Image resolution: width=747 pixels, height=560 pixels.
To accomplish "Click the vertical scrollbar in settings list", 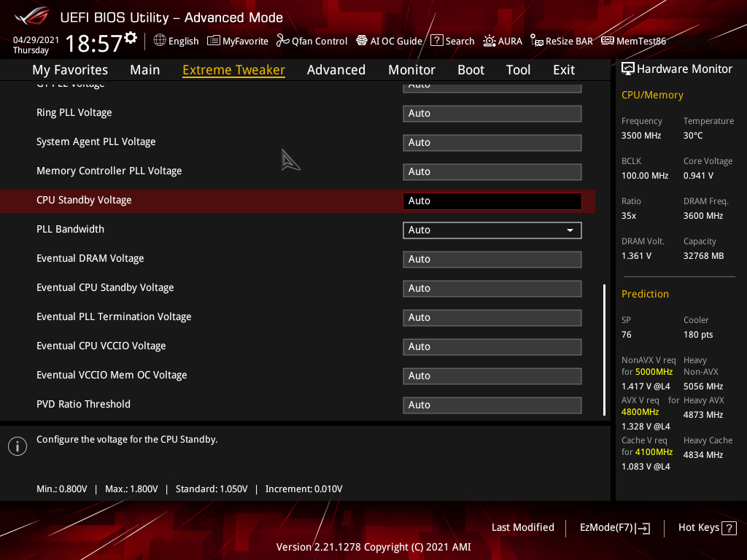I will [x=604, y=350].
